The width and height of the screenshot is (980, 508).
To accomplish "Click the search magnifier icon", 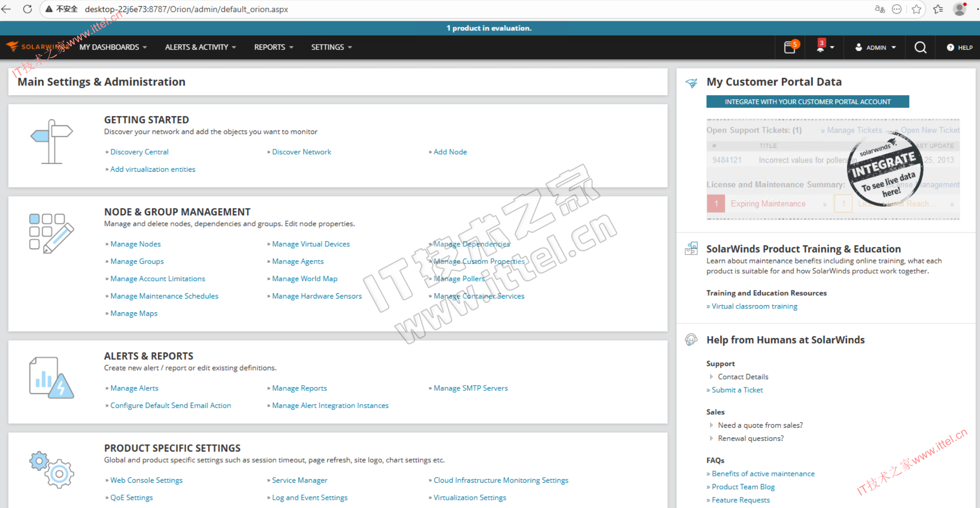I will (920, 47).
